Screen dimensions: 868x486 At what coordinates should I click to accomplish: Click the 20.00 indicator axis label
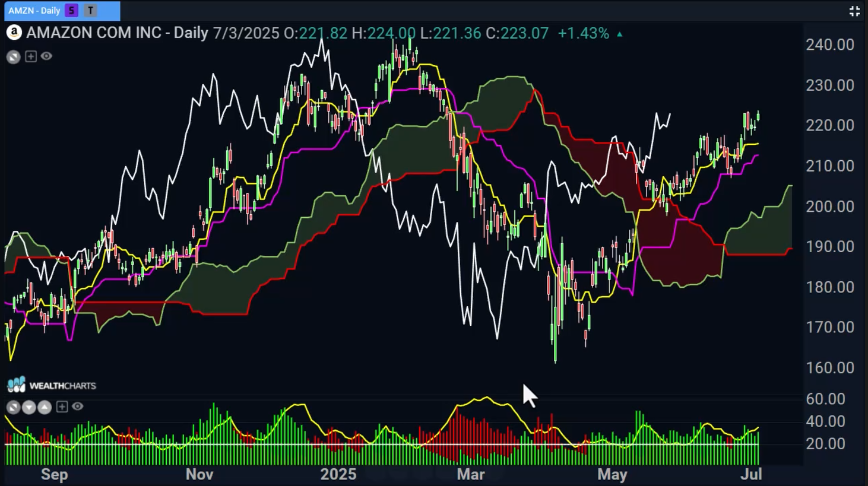pyautogui.click(x=825, y=443)
